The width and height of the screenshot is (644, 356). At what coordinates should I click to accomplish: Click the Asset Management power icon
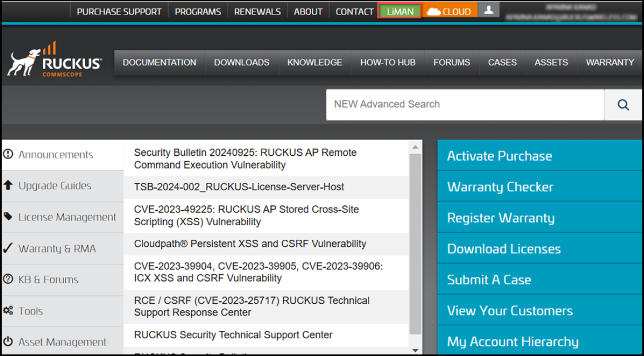pyautogui.click(x=8, y=342)
